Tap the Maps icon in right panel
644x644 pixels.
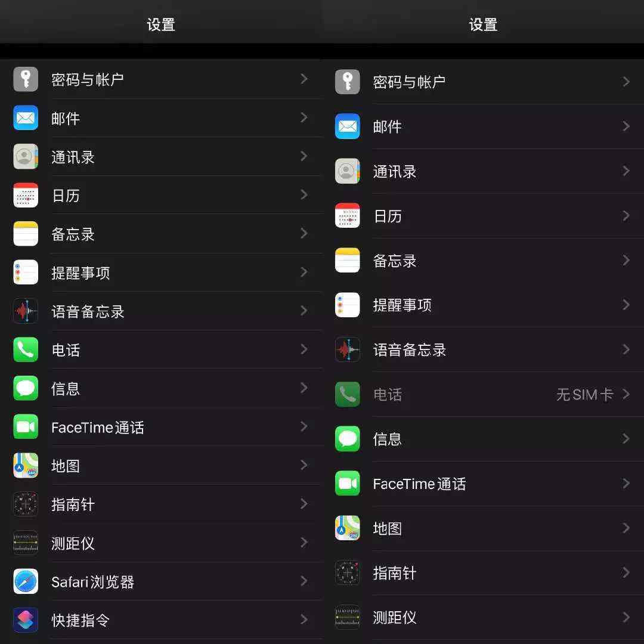348,528
